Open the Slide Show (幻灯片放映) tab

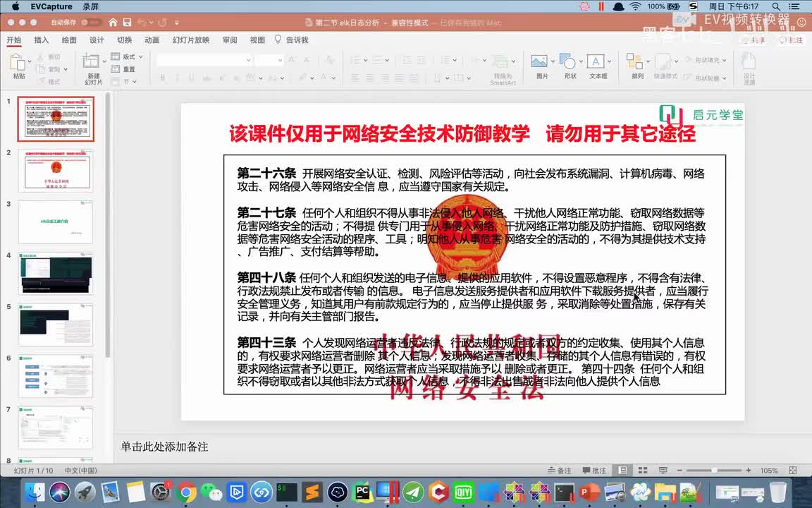click(x=191, y=40)
